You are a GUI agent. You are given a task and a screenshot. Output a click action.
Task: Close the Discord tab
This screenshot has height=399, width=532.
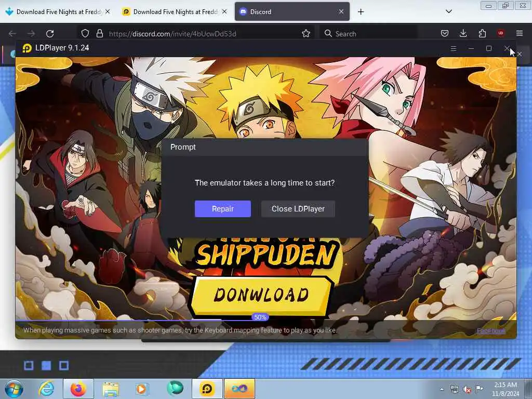coord(341,11)
